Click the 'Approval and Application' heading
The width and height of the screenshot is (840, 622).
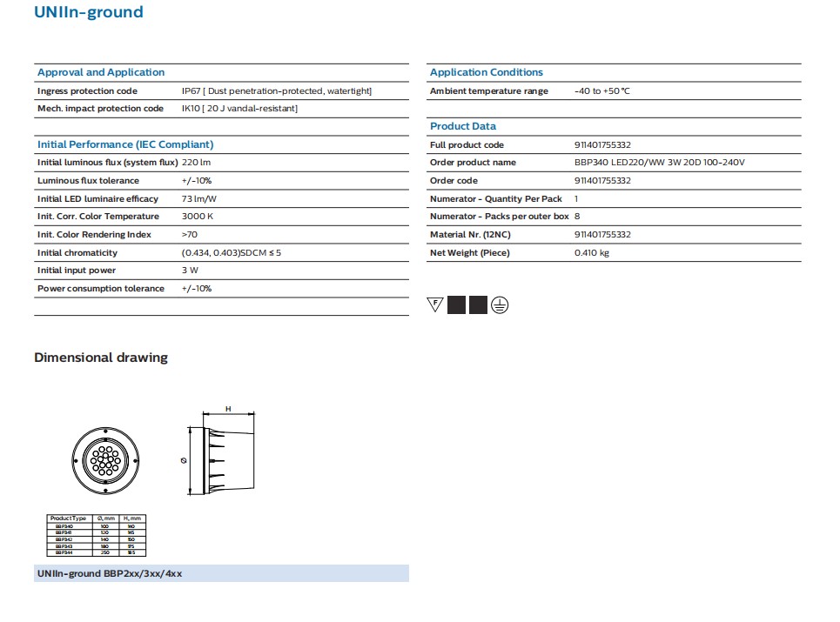coord(101,72)
